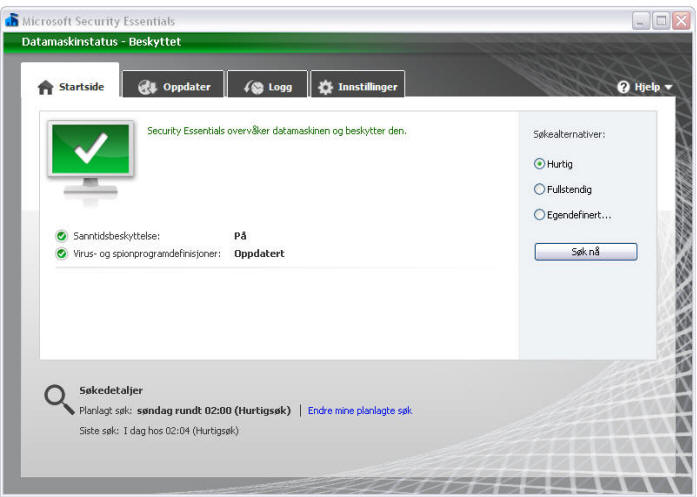This screenshot has width=697, height=497.
Task: Click the Søk nå button
Action: coord(585,252)
